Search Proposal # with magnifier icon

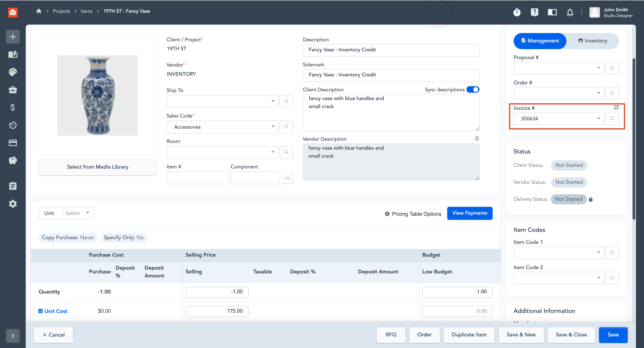(x=612, y=68)
